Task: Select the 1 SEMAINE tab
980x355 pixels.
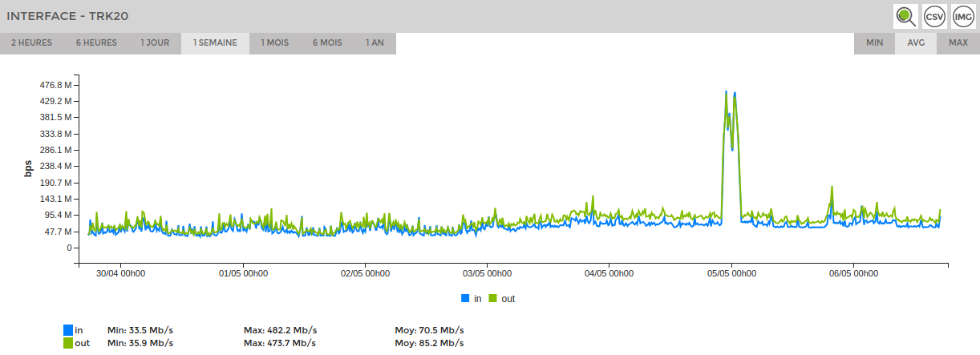Action: pos(215,43)
